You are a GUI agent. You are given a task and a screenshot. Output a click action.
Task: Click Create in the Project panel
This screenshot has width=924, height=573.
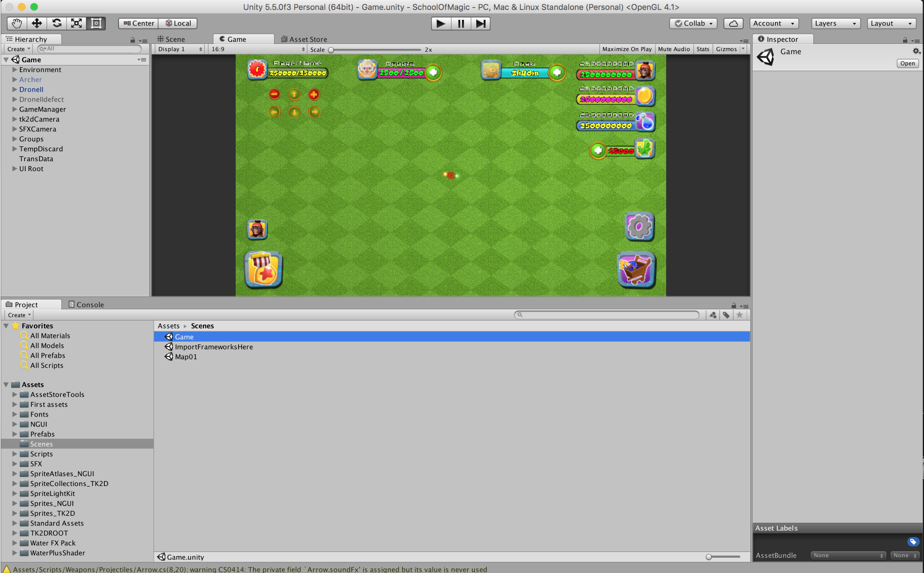[19, 315]
